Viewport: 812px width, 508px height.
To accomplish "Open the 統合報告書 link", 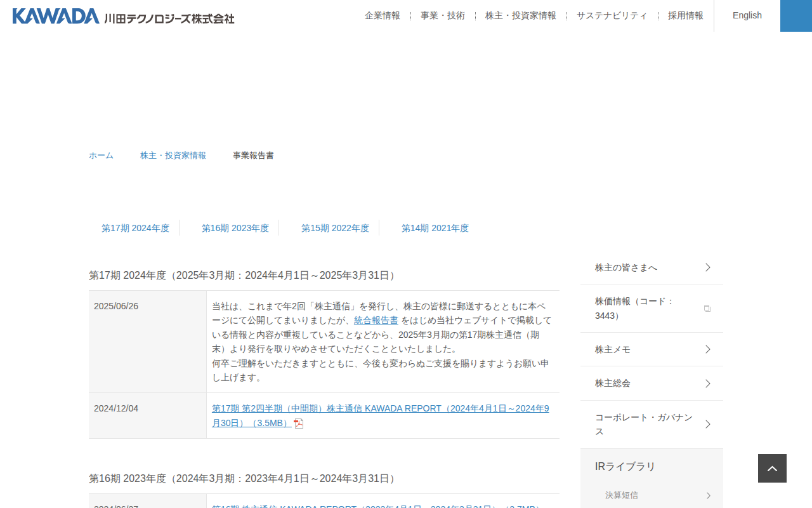I will coord(376,320).
